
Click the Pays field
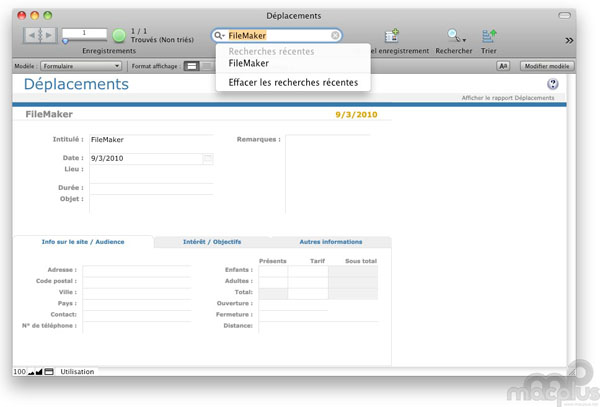(x=137, y=304)
